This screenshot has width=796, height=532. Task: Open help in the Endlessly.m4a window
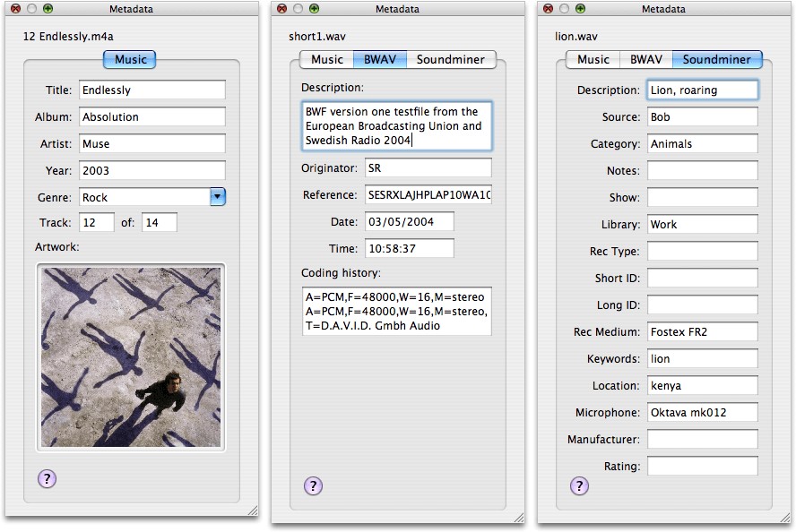(47, 478)
